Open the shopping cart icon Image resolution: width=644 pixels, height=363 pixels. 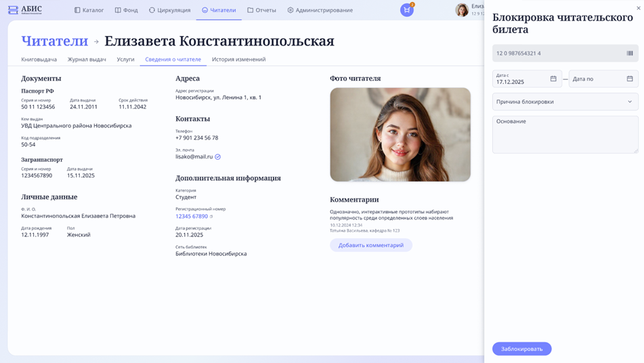click(406, 10)
